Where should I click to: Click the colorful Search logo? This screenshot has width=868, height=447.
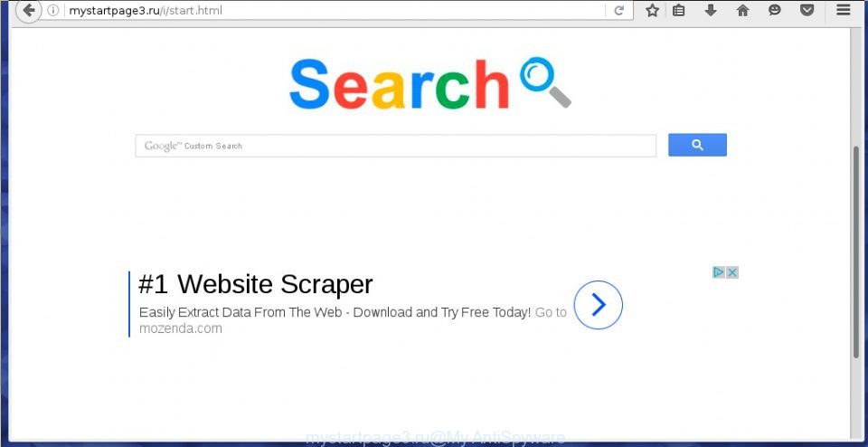(430, 83)
